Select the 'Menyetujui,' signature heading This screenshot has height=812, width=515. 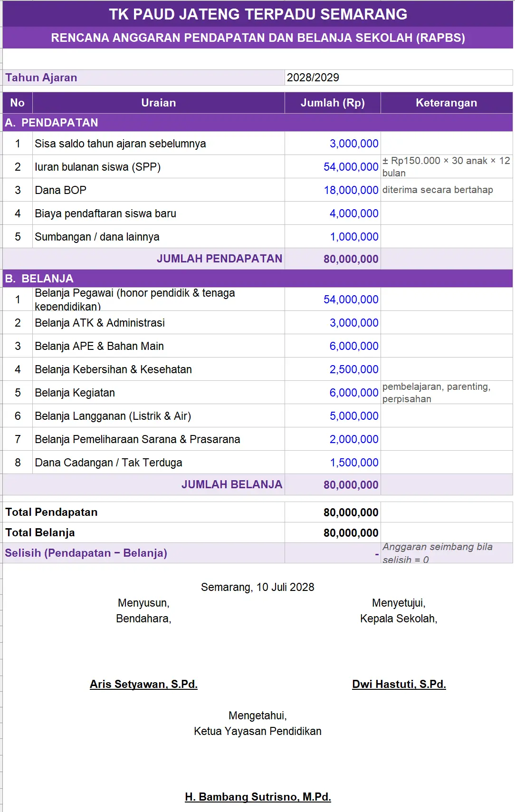click(x=399, y=603)
